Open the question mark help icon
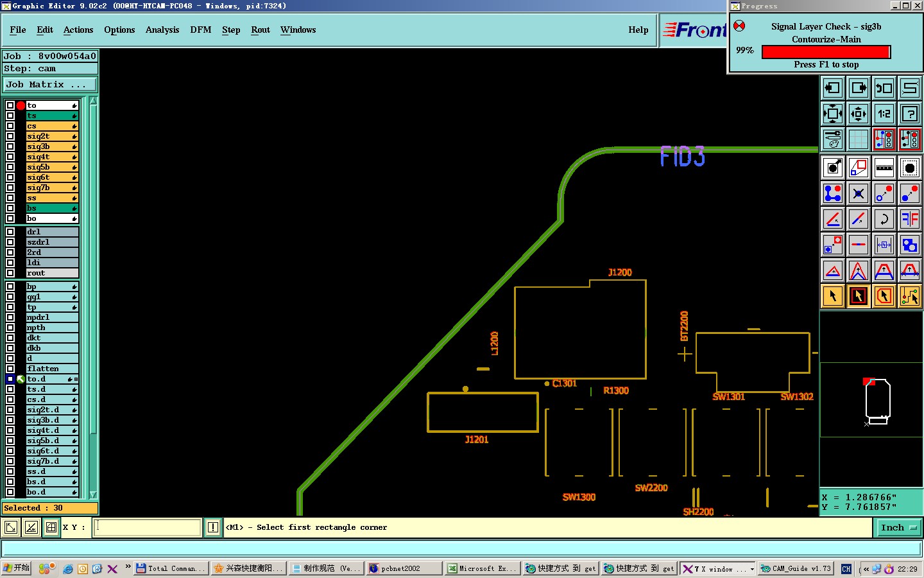Image resolution: width=924 pixels, height=578 pixels. click(909, 114)
